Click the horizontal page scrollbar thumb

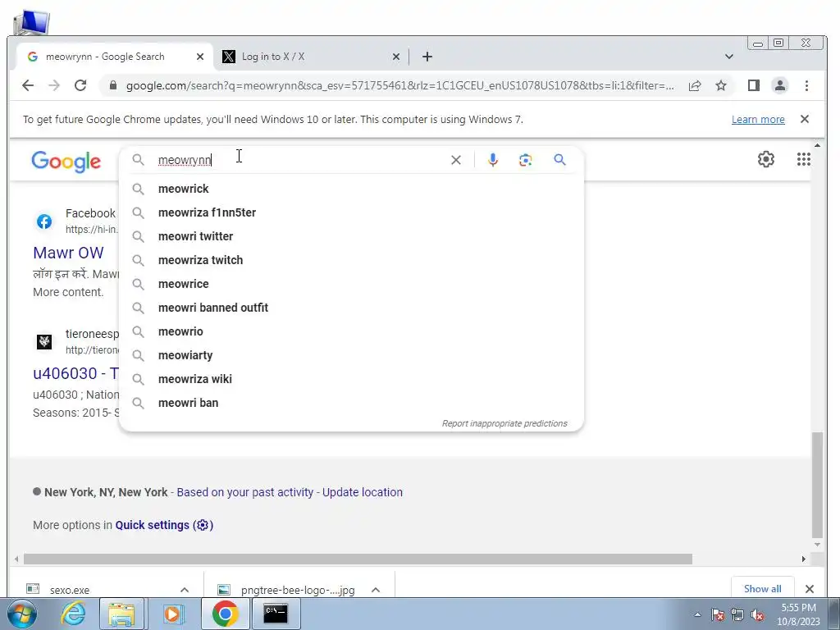tap(358, 559)
